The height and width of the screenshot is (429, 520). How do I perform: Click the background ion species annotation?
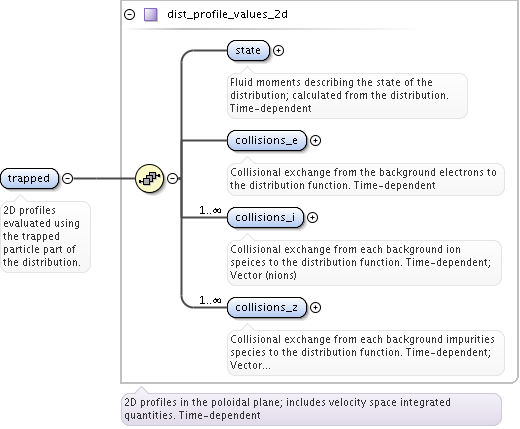coord(364,262)
